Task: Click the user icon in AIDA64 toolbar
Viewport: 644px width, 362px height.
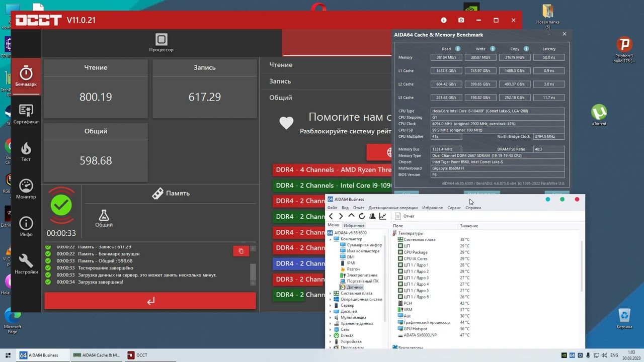Action: (x=372, y=216)
